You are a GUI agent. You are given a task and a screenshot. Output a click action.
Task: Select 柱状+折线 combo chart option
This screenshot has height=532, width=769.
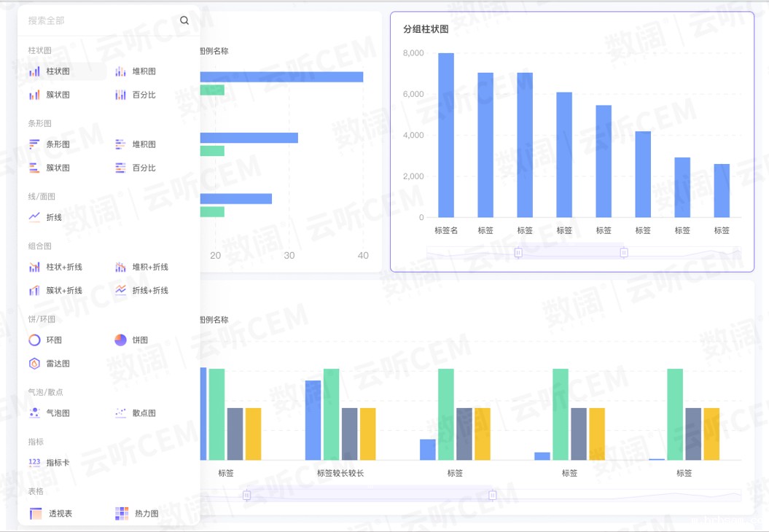(63, 267)
